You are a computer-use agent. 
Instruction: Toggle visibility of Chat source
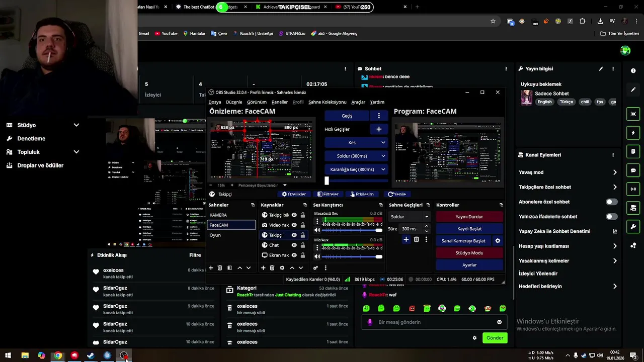(x=294, y=245)
